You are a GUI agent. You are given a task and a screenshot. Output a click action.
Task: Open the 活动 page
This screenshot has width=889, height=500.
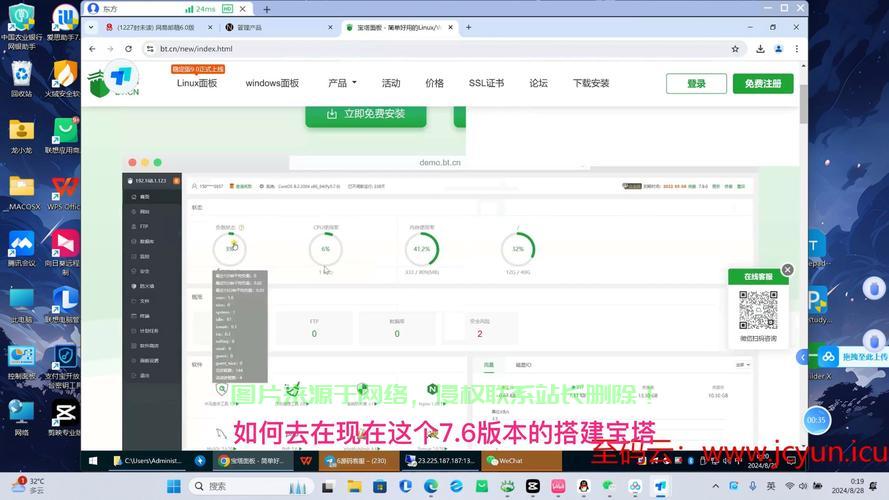391,83
